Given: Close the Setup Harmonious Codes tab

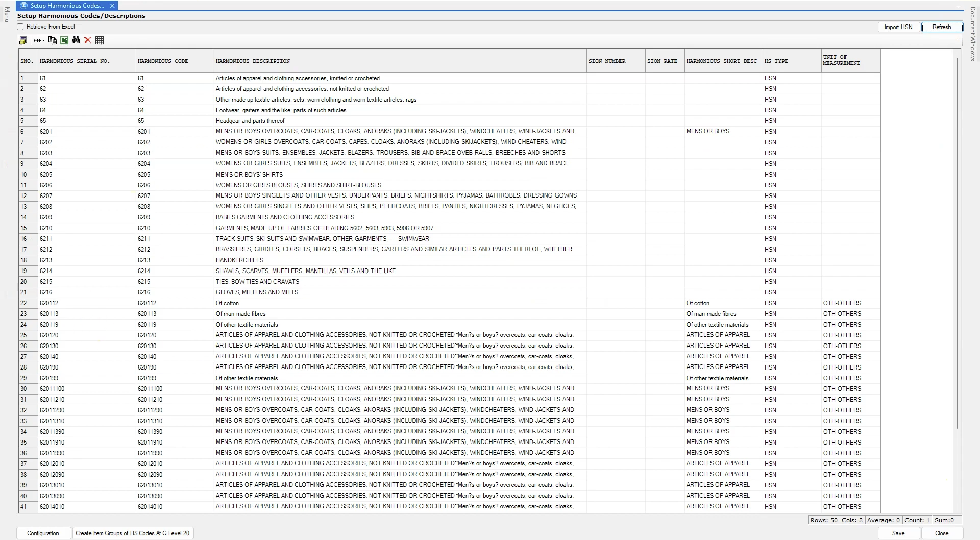Looking at the screenshot, I should [x=112, y=6].
